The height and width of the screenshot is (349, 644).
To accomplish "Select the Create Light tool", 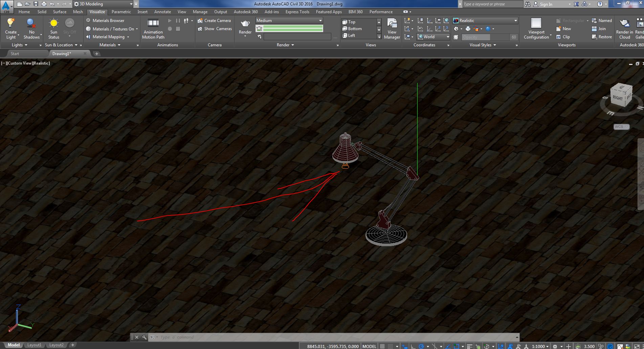I will tap(11, 28).
